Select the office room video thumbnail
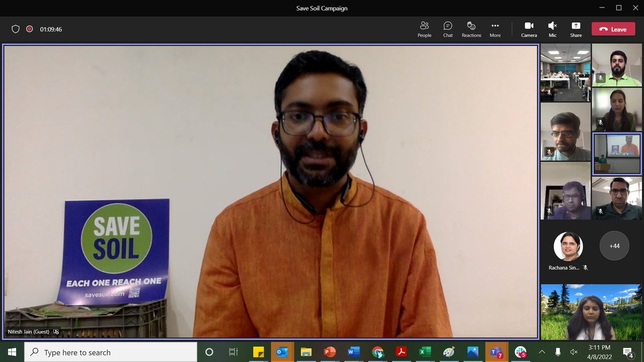This screenshot has height=362, width=644. click(565, 72)
